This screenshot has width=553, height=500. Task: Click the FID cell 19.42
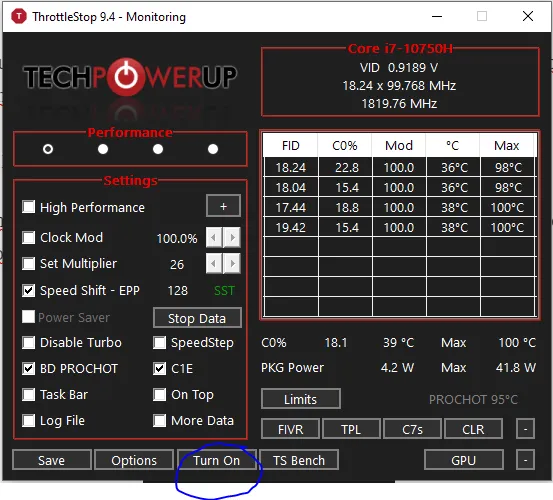click(291, 227)
